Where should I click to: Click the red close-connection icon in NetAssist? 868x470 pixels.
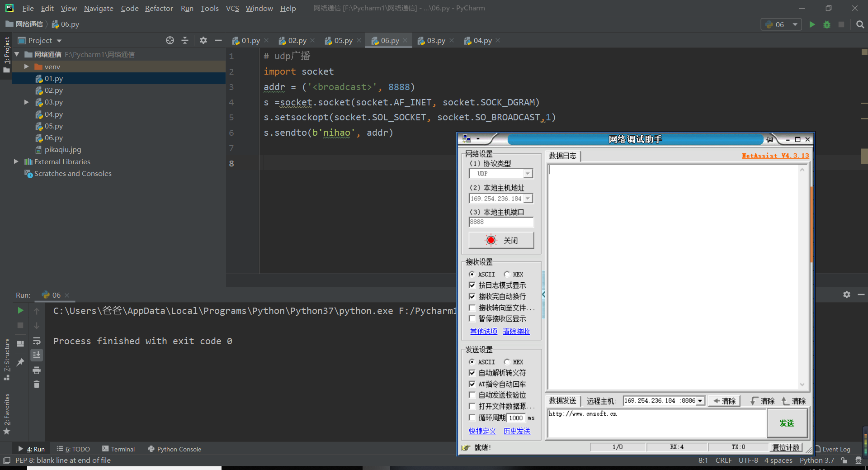pyautogui.click(x=491, y=240)
